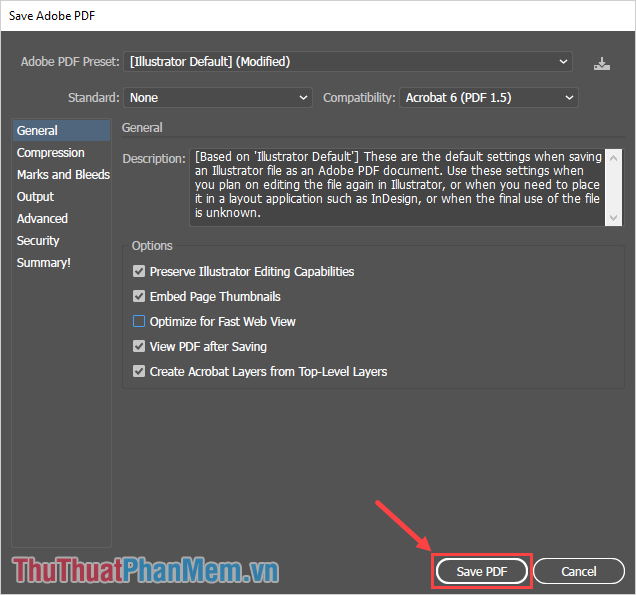Disable View PDF after Saving
Image resolution: width=636 pixels, height=595 pixels.
click(139, 346)
